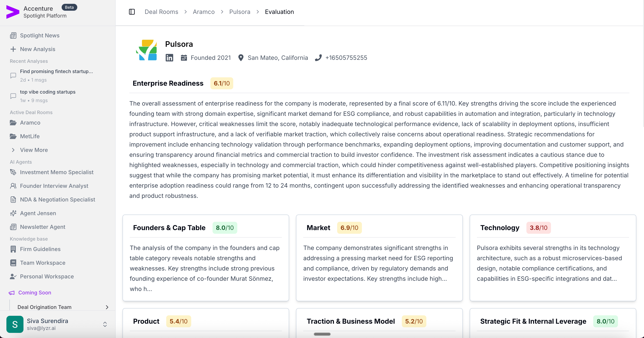644x338 pixels.
Task: Navigate to Pulsora breadcrumb
Action: pos(239,12)
